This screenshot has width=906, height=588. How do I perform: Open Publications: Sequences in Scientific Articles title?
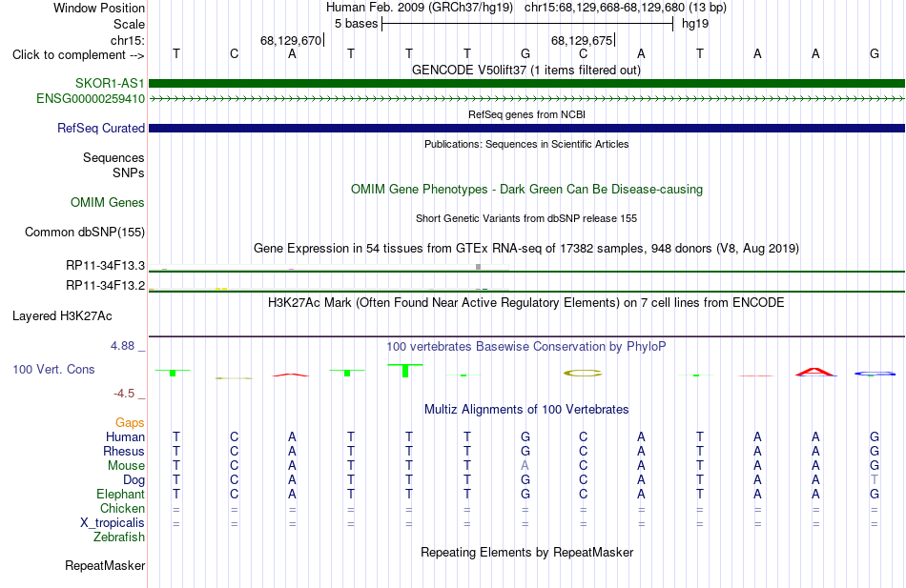tap(526, 144)
